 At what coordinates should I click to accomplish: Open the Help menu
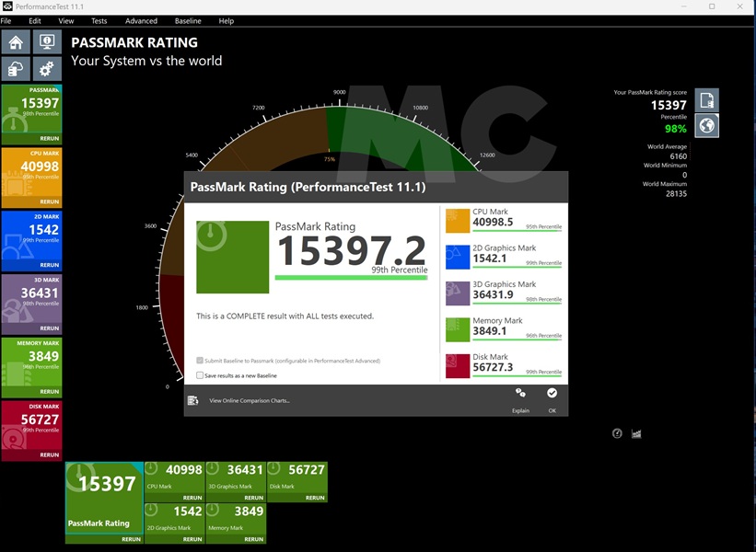tap(227, 21)
